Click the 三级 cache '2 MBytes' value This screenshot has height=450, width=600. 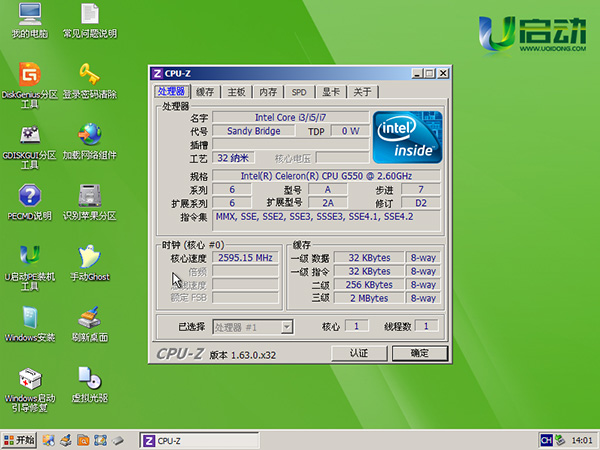(369, 298)
